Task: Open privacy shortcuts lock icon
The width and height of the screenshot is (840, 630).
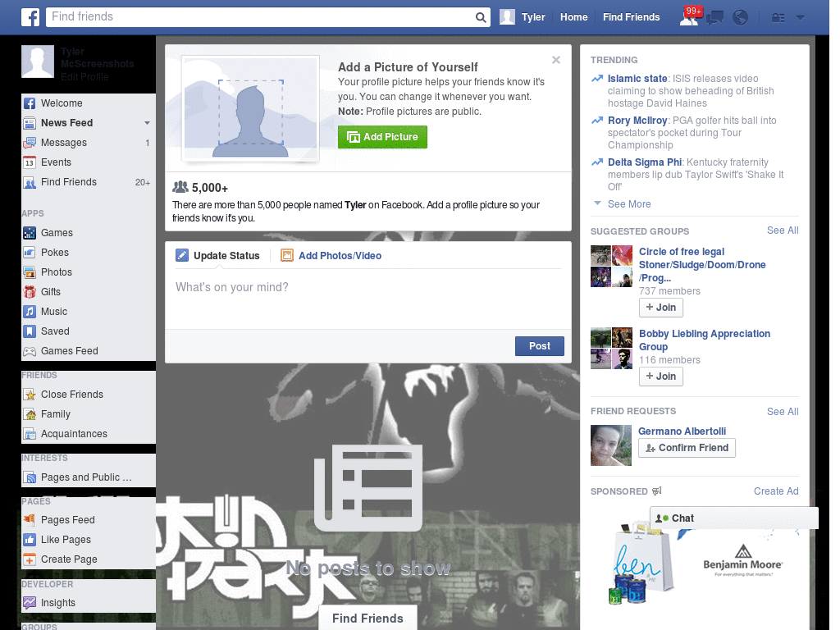Action: click(x=778, y=18)
